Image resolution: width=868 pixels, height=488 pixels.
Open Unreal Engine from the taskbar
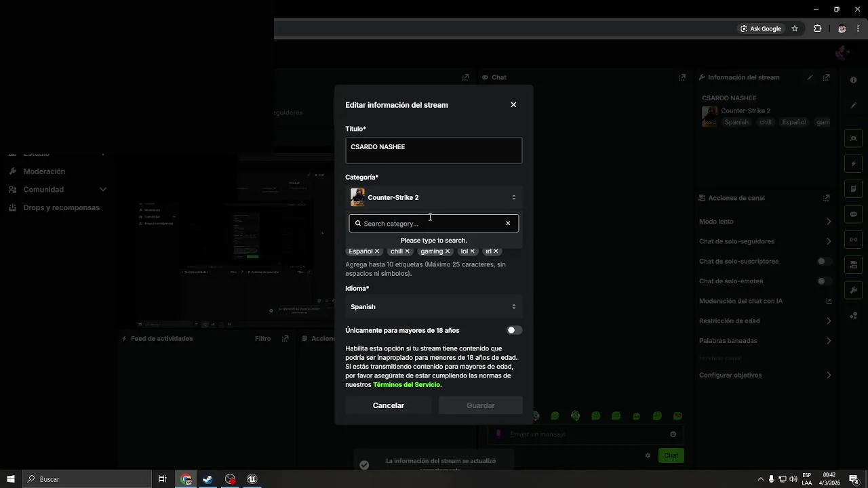252,479
